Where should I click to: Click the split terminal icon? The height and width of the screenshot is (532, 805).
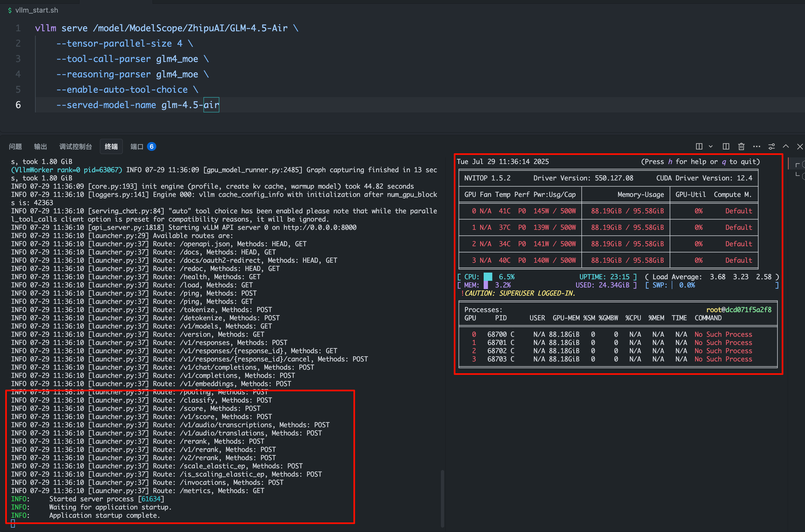point(725,146)
